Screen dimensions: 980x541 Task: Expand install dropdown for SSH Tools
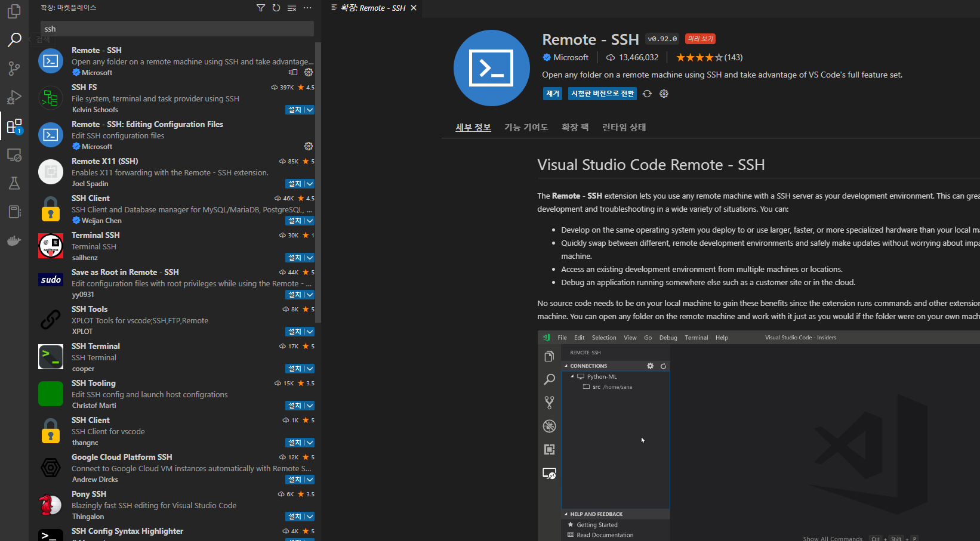click(x=309, y=332)
